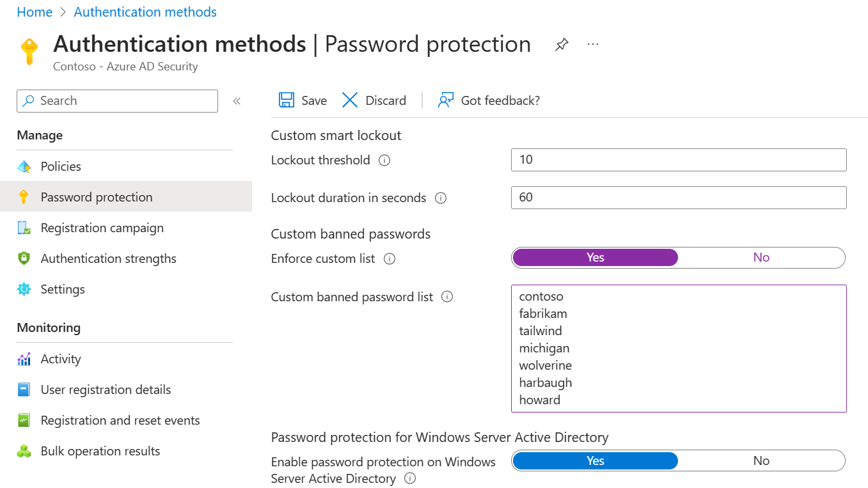Click the search magnifier icon
The image size is (868, 488).
(x=29, y=101)
